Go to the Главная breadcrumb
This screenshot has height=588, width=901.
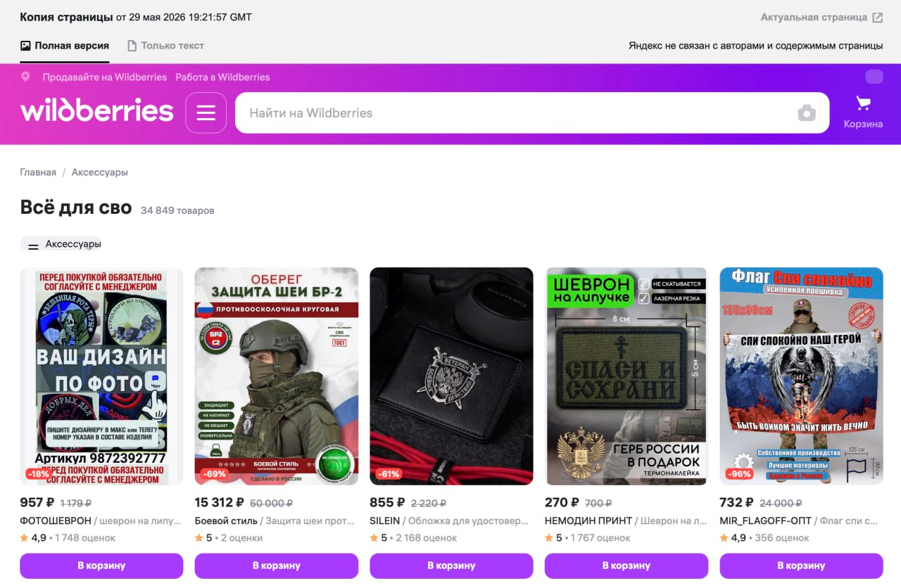(x=38, y=172)
